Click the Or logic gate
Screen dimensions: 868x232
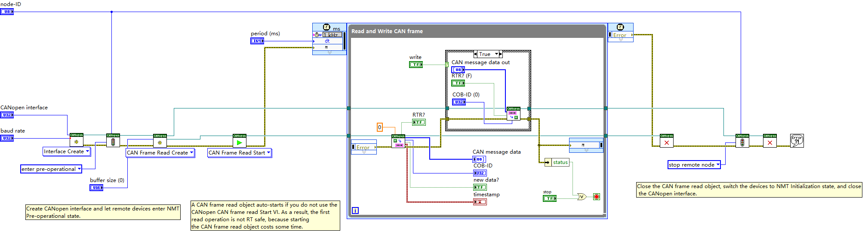click(582, 197)
